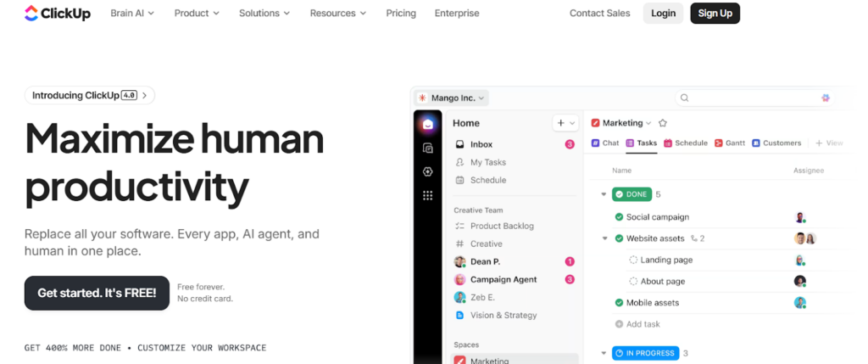Click the IN PROGRESS status label
868x364 pixels.
[645, 353]
